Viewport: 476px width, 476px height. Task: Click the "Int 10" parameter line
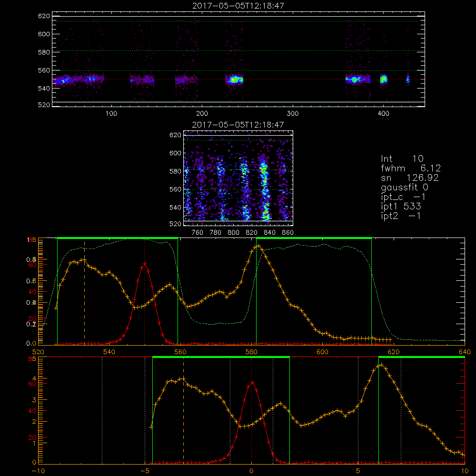pyautogui.click(x=402, y=159)
